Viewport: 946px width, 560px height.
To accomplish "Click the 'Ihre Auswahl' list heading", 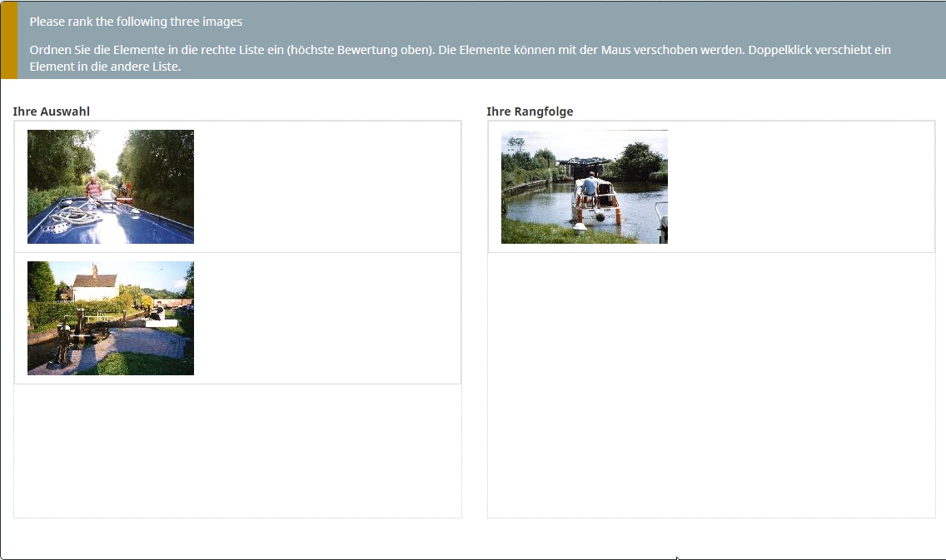I will [x=52, y=112].
